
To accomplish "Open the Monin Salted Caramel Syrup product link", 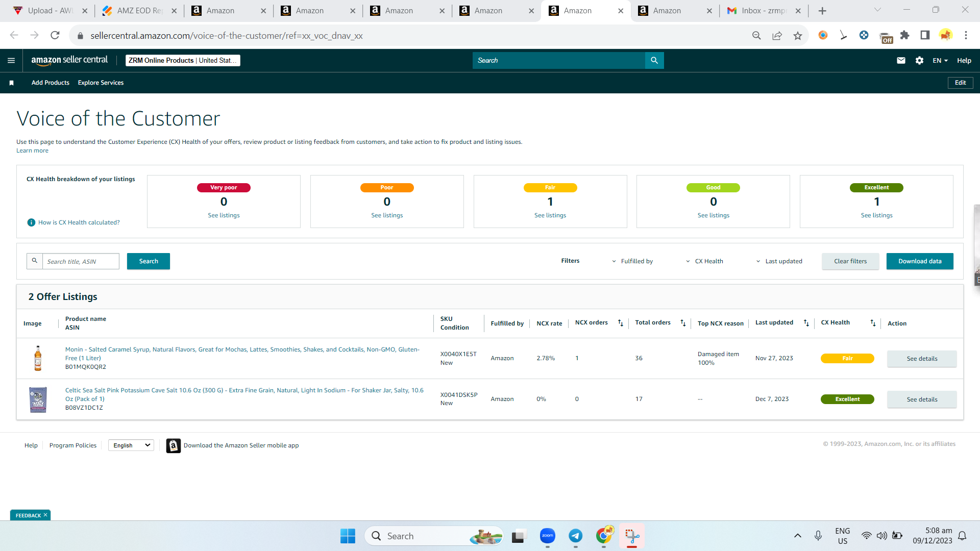I will [242, 354].
